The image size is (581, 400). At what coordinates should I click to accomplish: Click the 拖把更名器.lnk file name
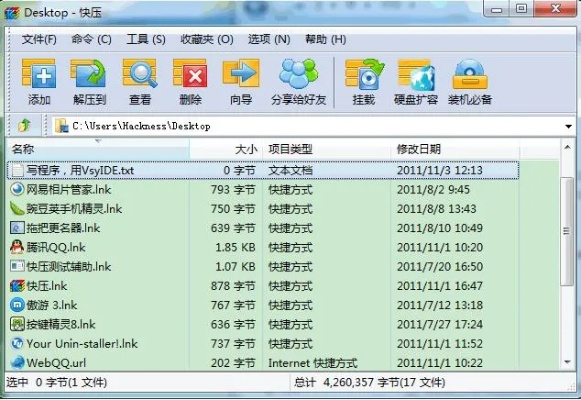(63, 228)
